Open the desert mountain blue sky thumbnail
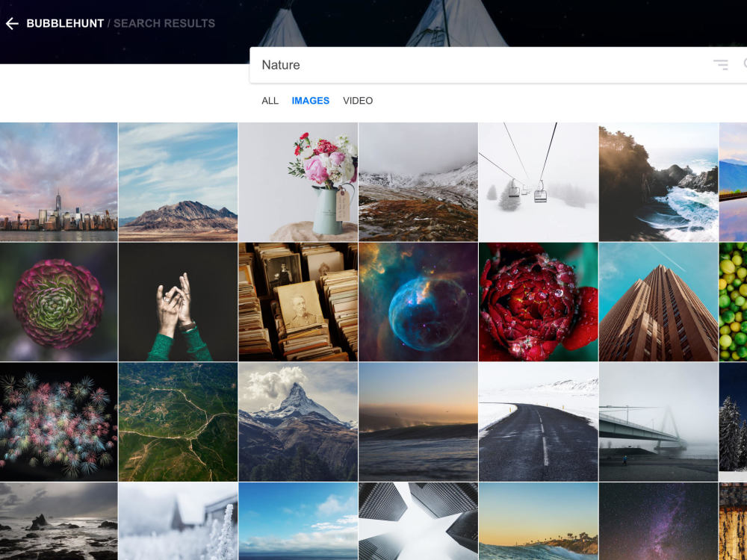This screenshot has width=747, height=560. click(179, 182)
